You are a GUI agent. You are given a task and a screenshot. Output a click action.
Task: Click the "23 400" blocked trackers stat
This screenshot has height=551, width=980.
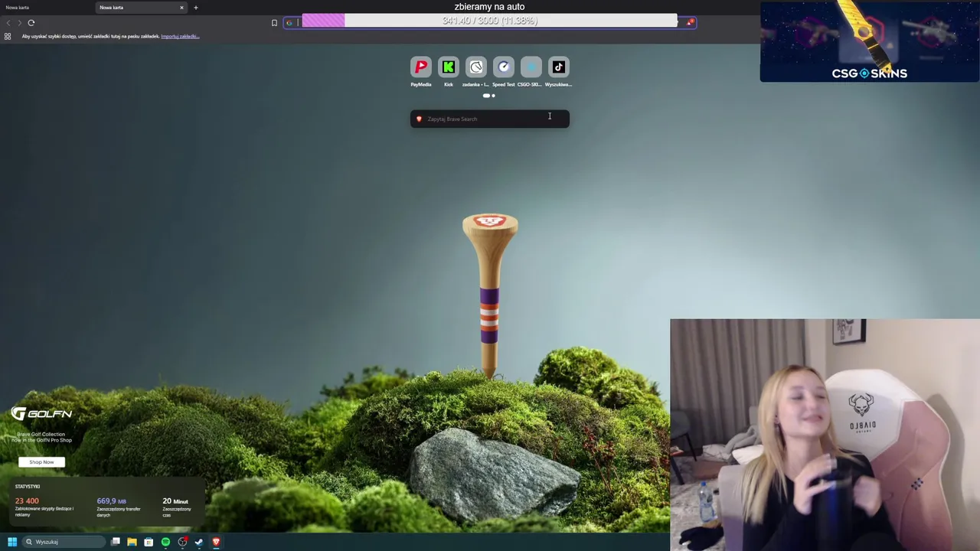[x=27, y=500]
